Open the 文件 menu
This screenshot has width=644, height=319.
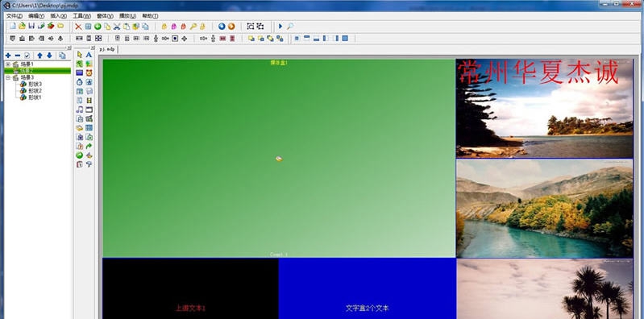[x=15, y=16]
